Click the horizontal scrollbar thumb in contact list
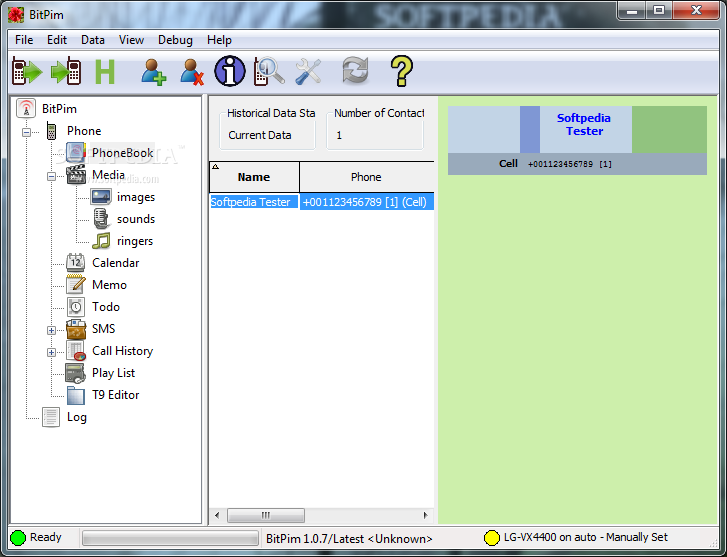This screenshot has height=557, width=727. (x=266, y=515)
